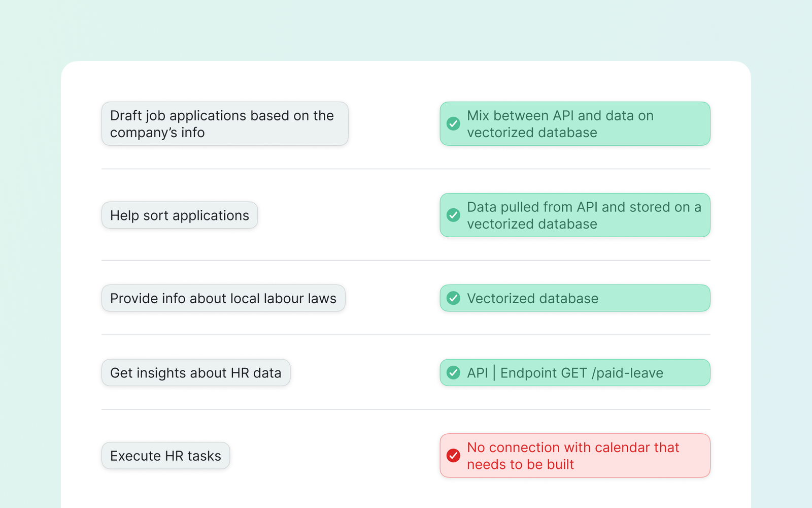The height and width of the screenshot is (508, 812).
Task: Toggle the status indicator for the HR data insights row
Action: [x=453, y=372]
